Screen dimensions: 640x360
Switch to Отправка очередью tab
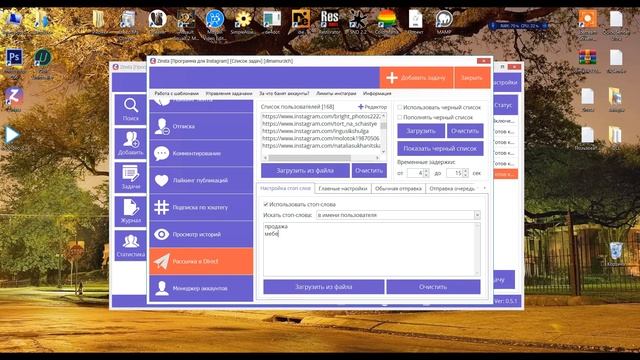(452, 189)
